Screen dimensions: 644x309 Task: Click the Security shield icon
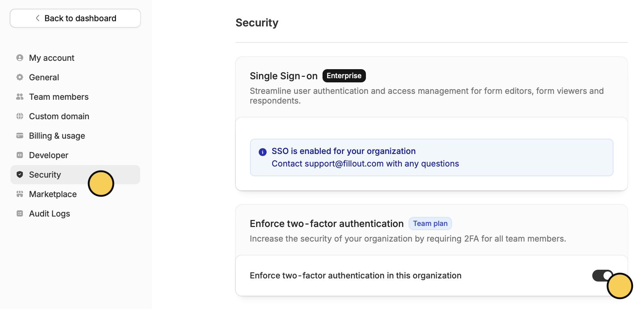coord(20,174)
